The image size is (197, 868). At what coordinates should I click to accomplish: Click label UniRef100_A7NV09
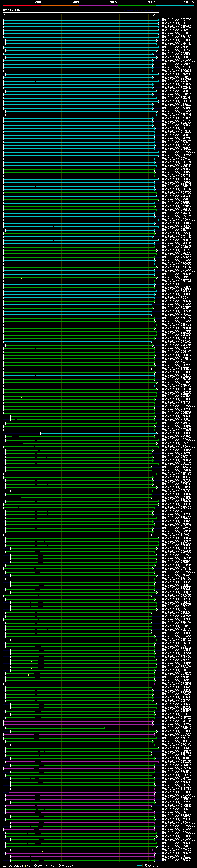click(177, 74)
